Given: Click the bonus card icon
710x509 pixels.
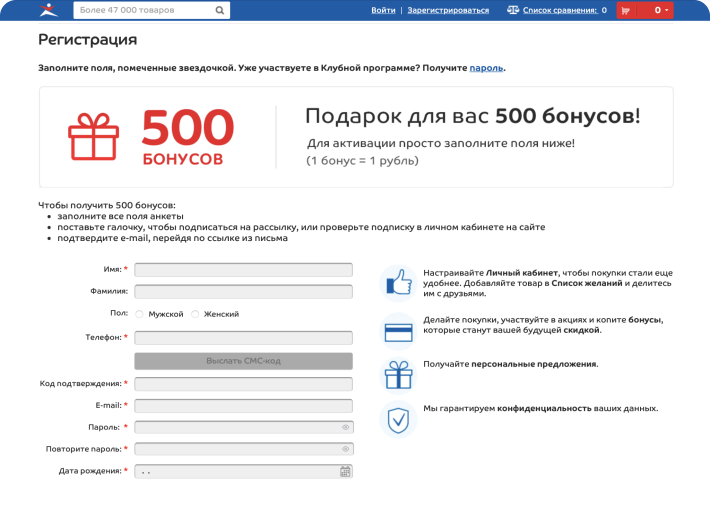Looking at the screenshot, I should (399, 327).
